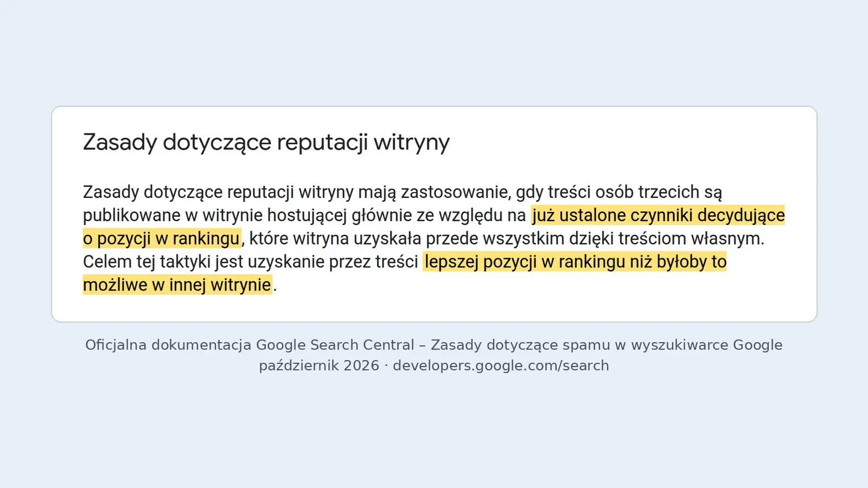The image size is (868, 488).
Task: Click the sentence starting "Celem tej taktyki"
Action: (x=405, y=273)
